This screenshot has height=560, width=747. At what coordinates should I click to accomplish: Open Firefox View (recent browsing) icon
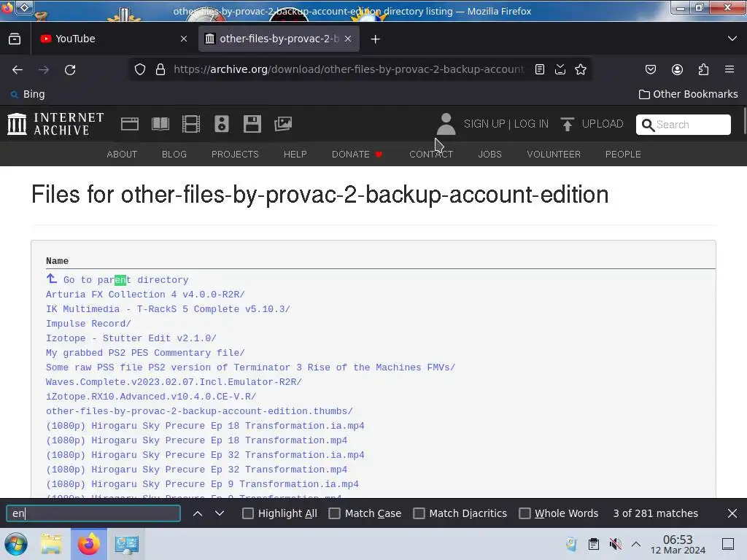pos(15,39)
